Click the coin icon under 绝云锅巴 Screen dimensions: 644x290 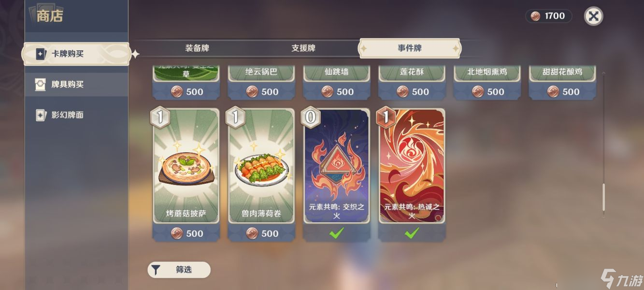pos(252,91)
